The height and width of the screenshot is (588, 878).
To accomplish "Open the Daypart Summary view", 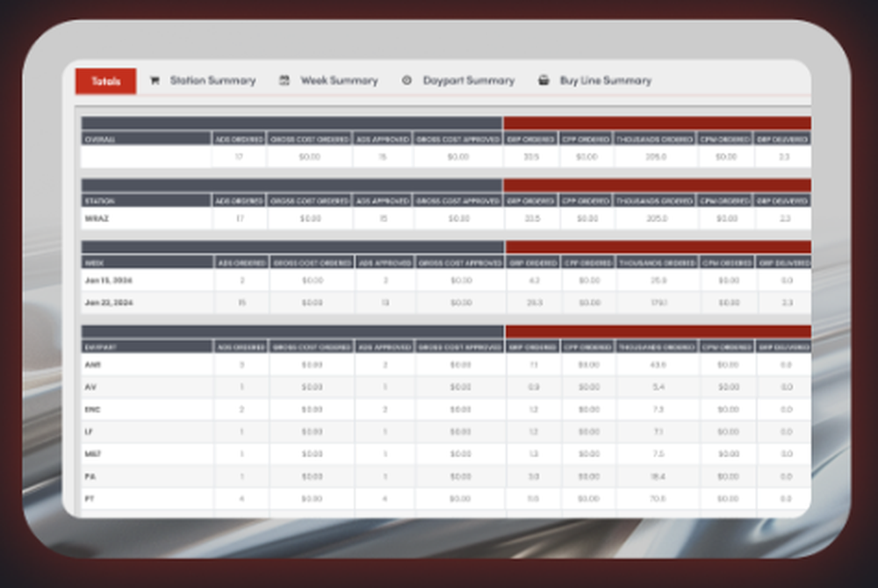I will (x=468, y=80).
